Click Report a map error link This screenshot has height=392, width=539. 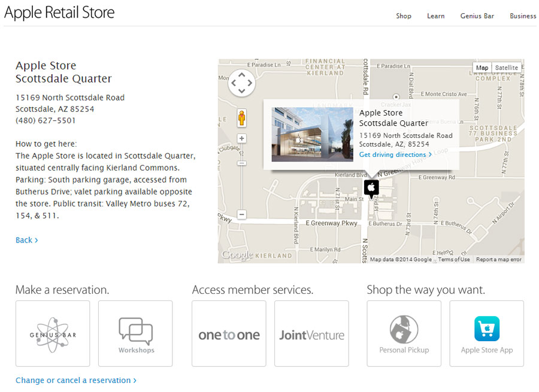pyautogui.click(x=499, y=259)
